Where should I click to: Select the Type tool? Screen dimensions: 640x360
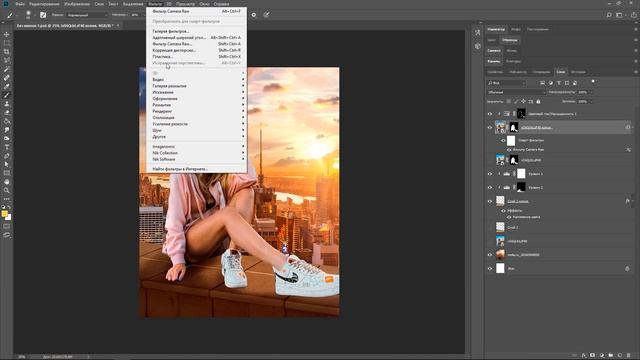point(7,147)
